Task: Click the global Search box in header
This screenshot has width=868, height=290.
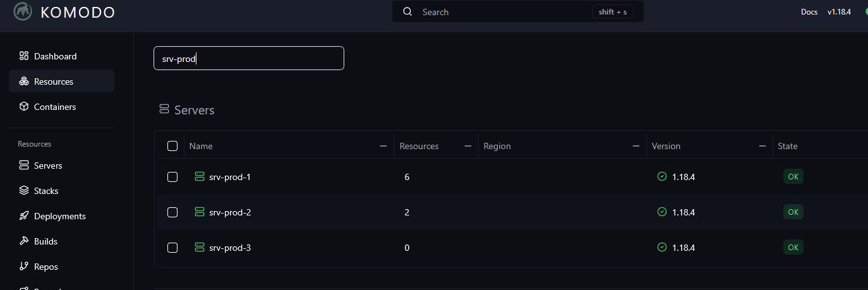Action: click(x=518, y=11)
